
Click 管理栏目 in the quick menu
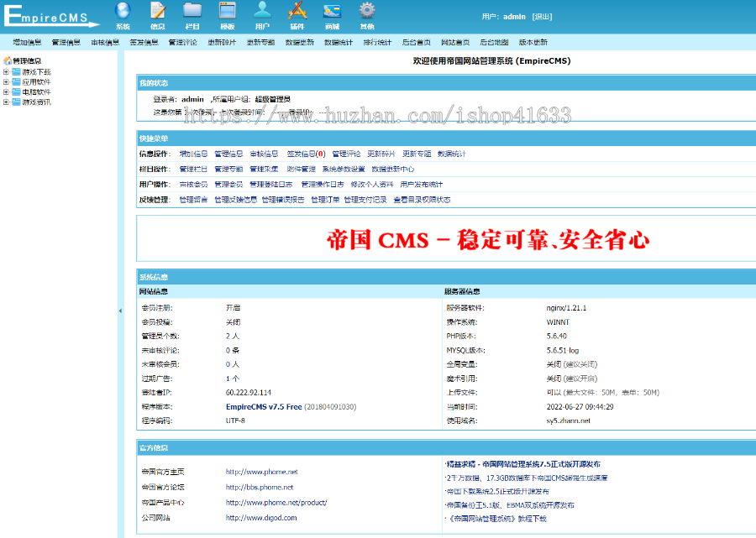point(193,169)
